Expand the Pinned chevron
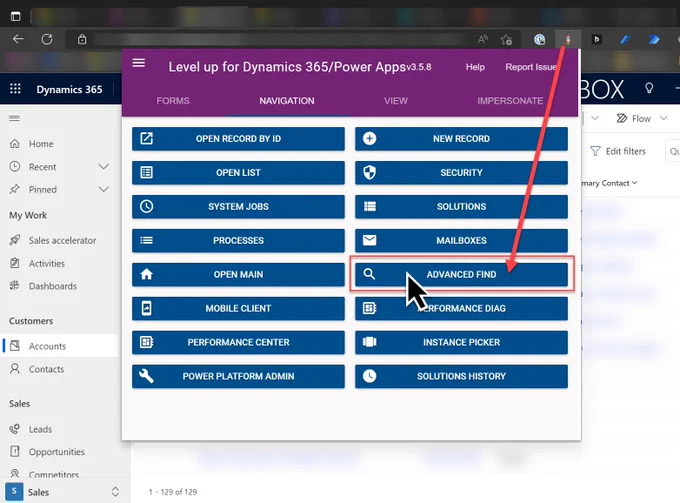This screenshot has width=680, height=503. pos(104,189)
